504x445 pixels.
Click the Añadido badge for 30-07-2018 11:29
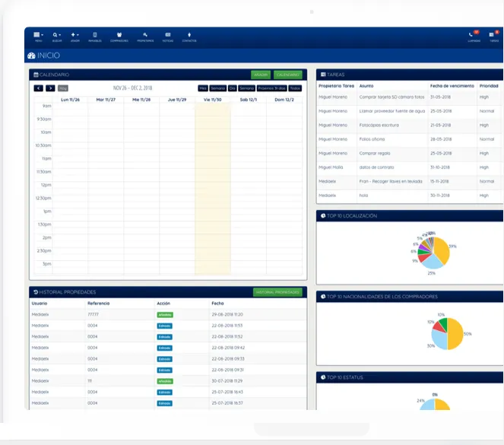click(x=165, y=381)
